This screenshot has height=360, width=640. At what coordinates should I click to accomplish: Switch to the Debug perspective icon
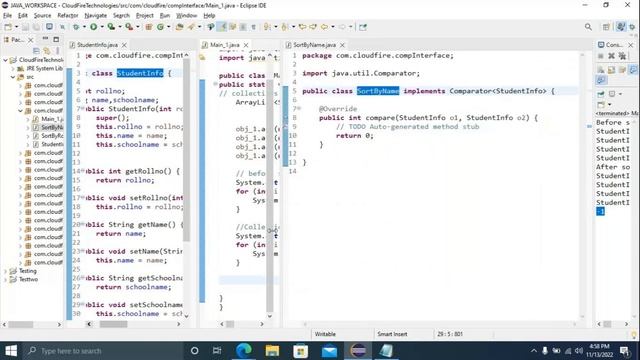coord(632,27)
